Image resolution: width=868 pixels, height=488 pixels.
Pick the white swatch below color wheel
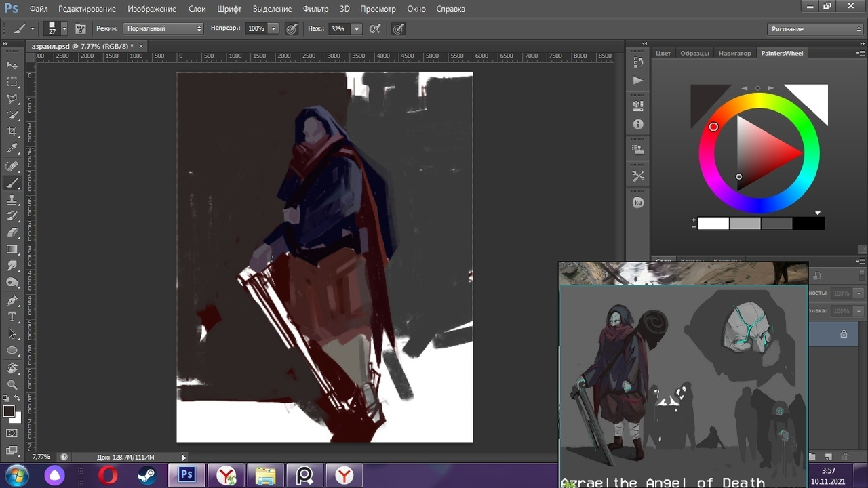tap(713, 223)
